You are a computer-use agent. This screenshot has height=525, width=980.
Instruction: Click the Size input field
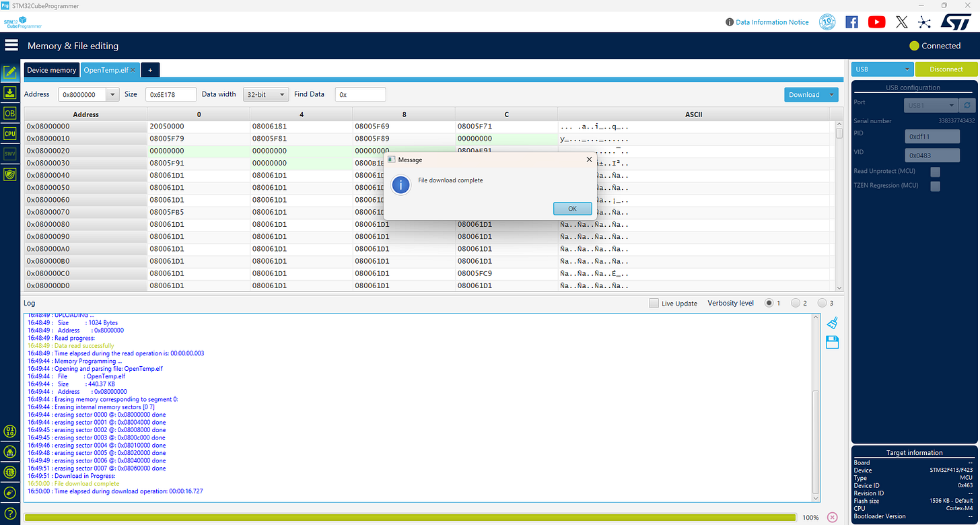click(x=171, y=95)
